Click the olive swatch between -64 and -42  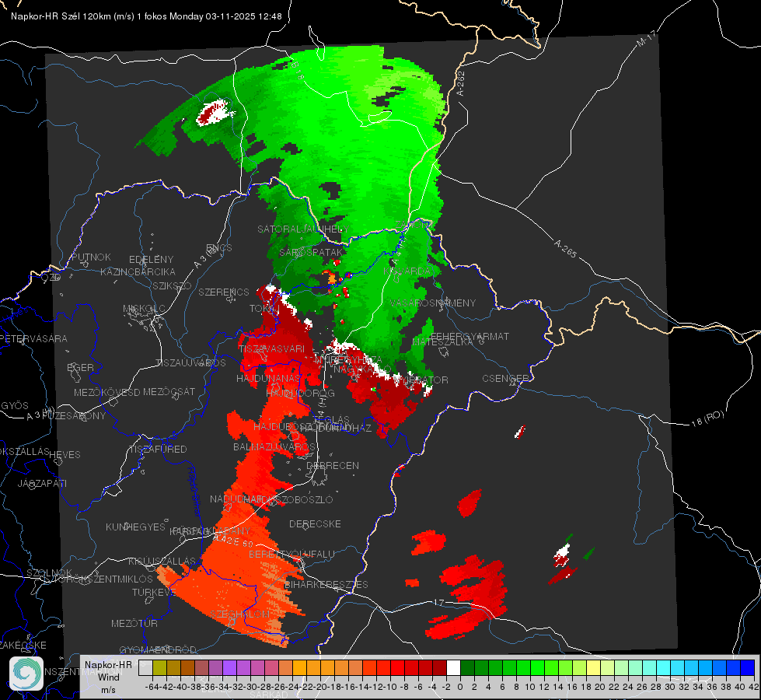coord(159,667)
